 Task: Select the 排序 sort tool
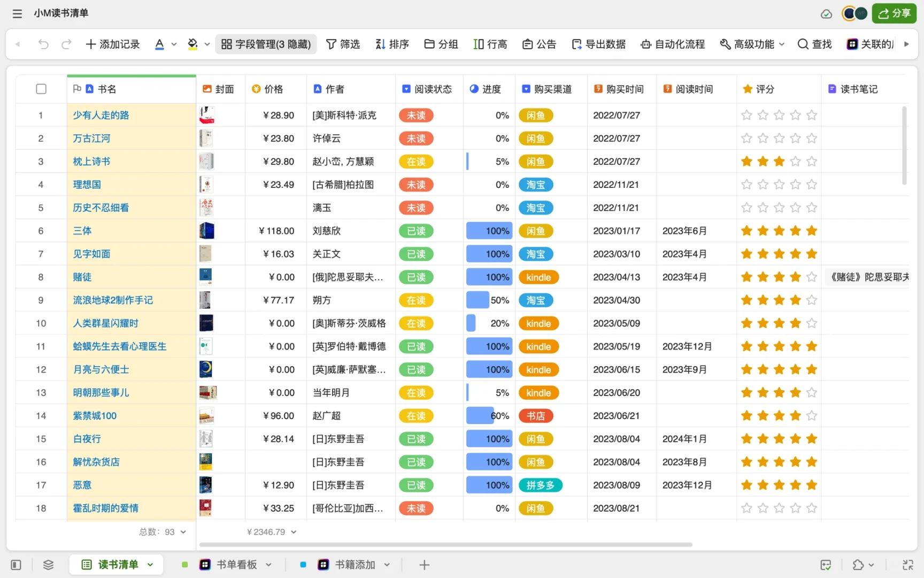pos(392,44)
